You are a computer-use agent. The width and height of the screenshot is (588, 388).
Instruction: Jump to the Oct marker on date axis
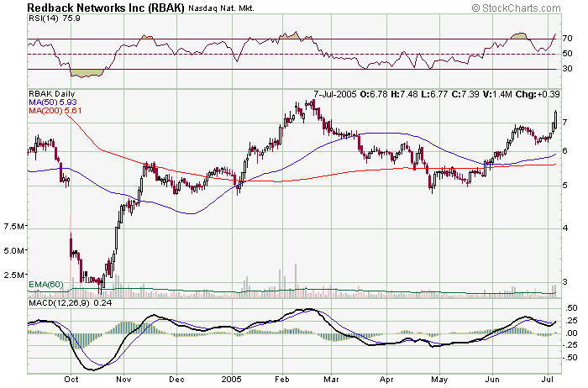71,379
